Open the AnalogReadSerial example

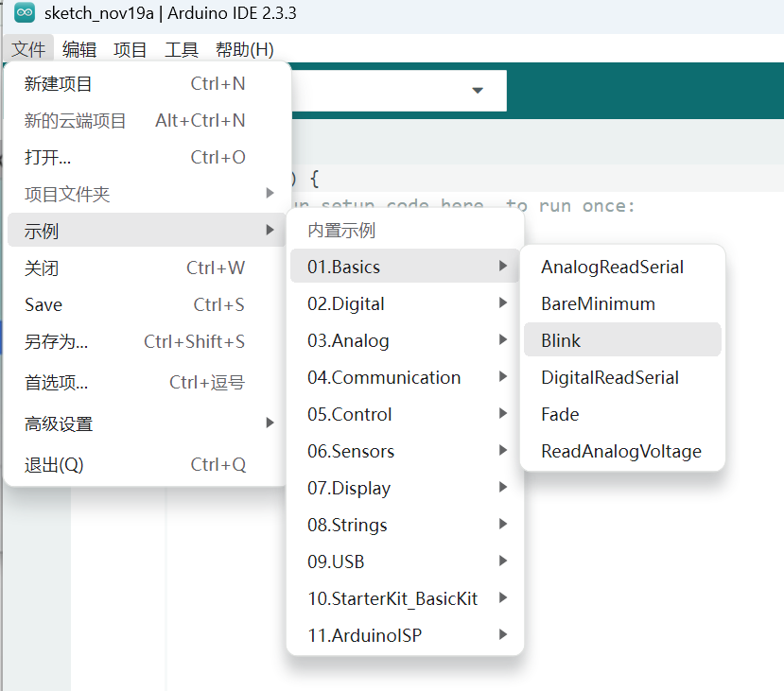click(x=622, y=267)
